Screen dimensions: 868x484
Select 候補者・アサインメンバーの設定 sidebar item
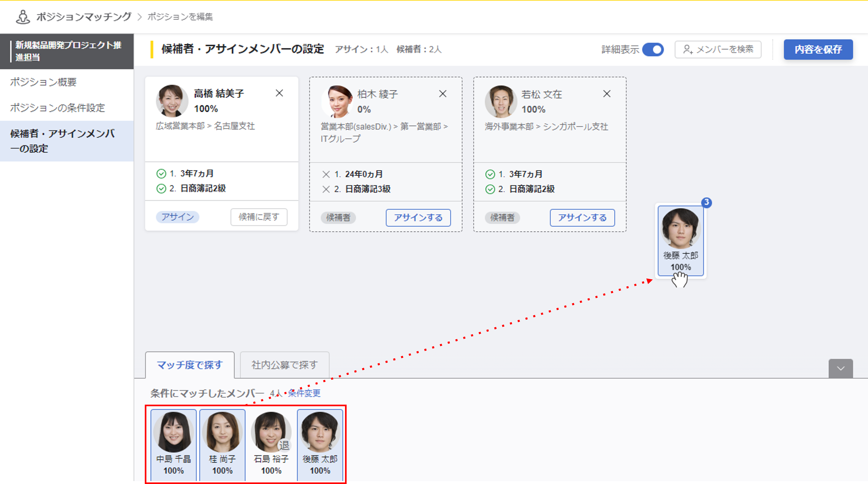pos(67,141)
